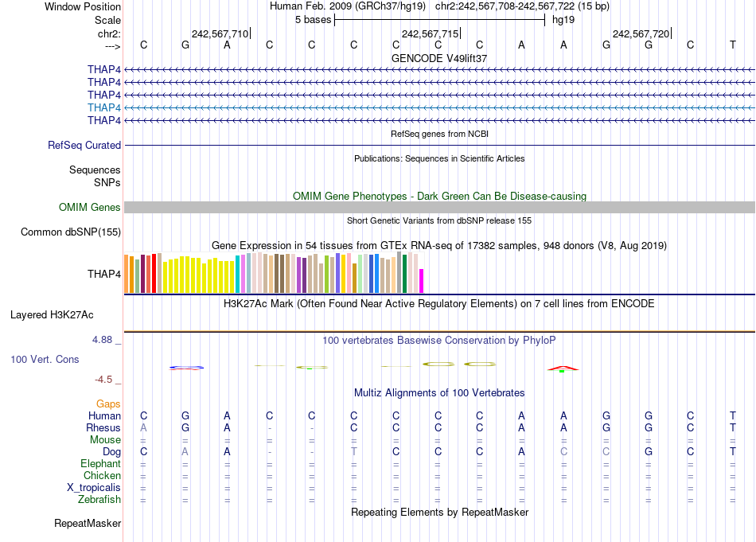Image resolution: width=756 pixels, height=542 pixels.
Task: Click the T base in the reference sequence row
Action: 732,45
